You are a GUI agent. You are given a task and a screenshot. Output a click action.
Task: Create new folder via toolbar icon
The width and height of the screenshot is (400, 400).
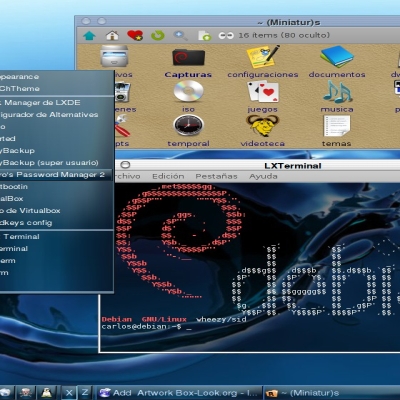(204, 35)
